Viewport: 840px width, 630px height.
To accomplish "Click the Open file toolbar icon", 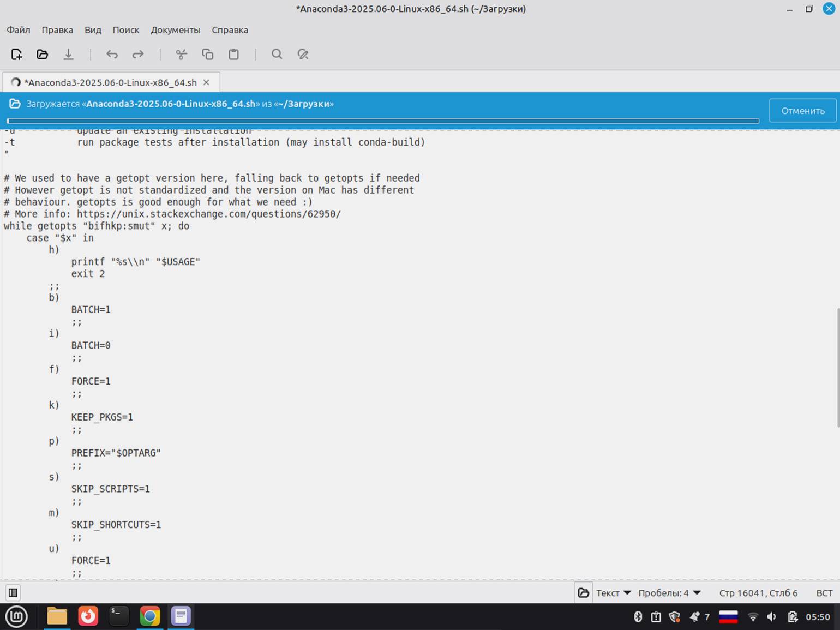I will (x=43, y=54).
